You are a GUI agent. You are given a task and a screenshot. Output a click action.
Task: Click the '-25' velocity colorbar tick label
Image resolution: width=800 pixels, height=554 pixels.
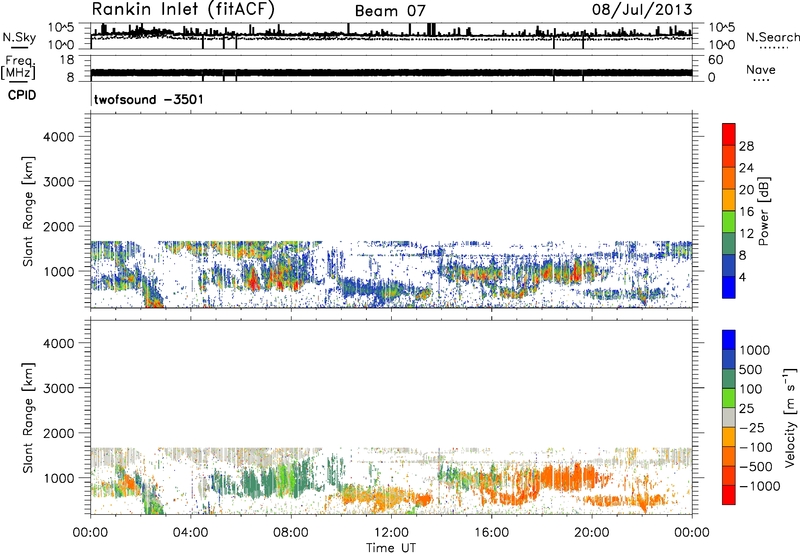tap(753, 427)
